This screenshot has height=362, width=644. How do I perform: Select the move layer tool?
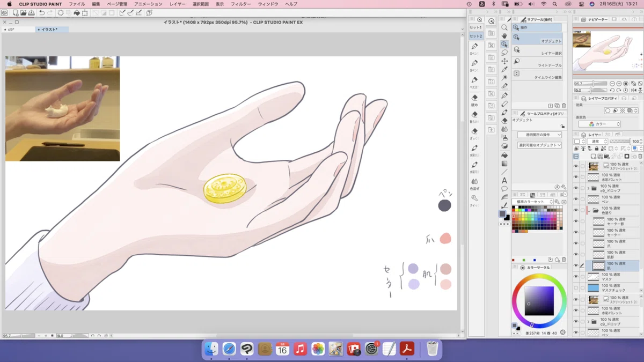(504, 61)
